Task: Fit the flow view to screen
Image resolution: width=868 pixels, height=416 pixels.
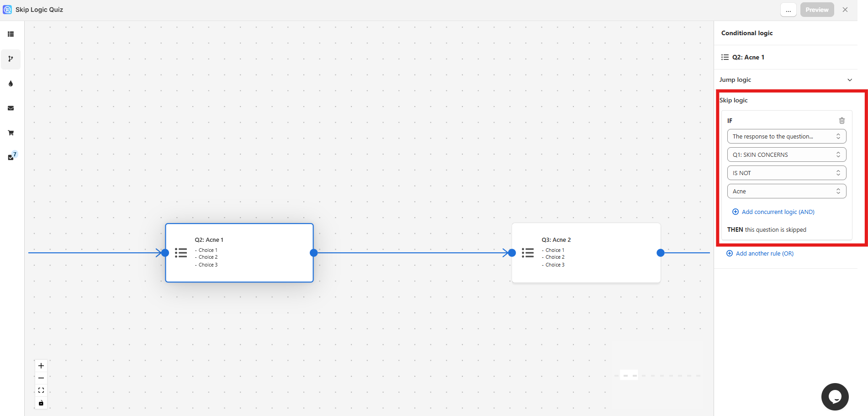Action: [41, 390]
